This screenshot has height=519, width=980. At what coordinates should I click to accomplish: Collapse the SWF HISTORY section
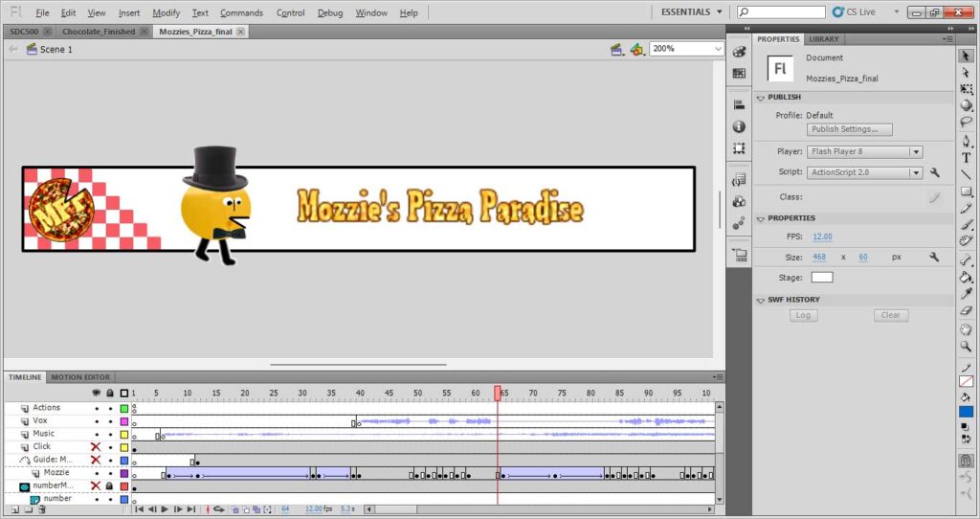coord(761,300)
